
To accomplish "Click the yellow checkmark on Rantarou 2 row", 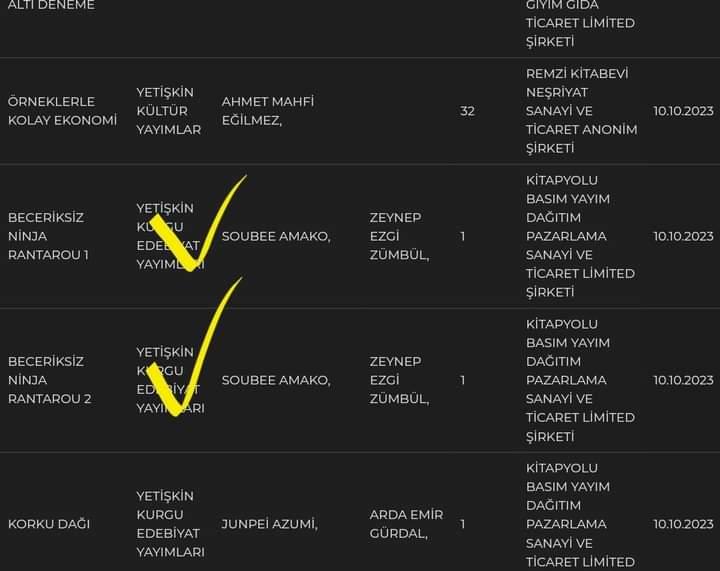I will 193,347.
